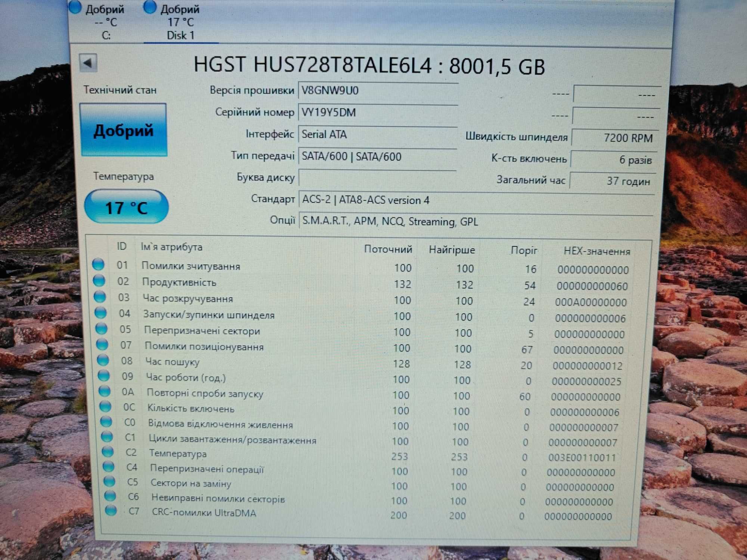
Task: Click status icon for 03 Час розкручування
Action: [100, 297]
